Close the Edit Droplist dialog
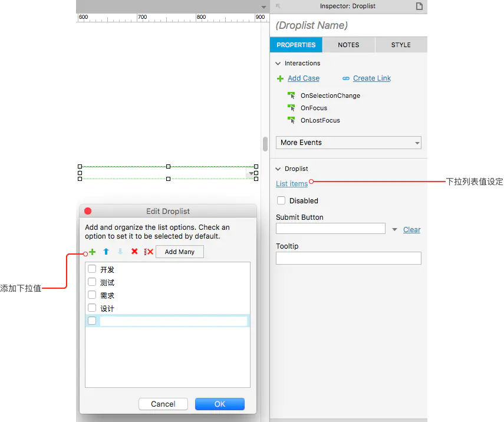Image resolution: width=504 pixels, height=422 pixels. point(88,211)
